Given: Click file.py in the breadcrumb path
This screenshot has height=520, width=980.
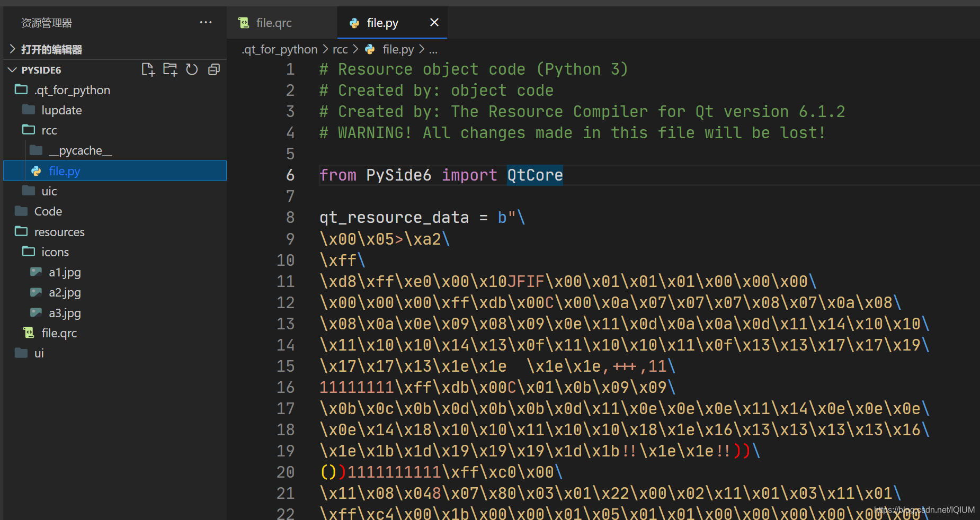Looking at the screenshot, I should click(398, 49).
